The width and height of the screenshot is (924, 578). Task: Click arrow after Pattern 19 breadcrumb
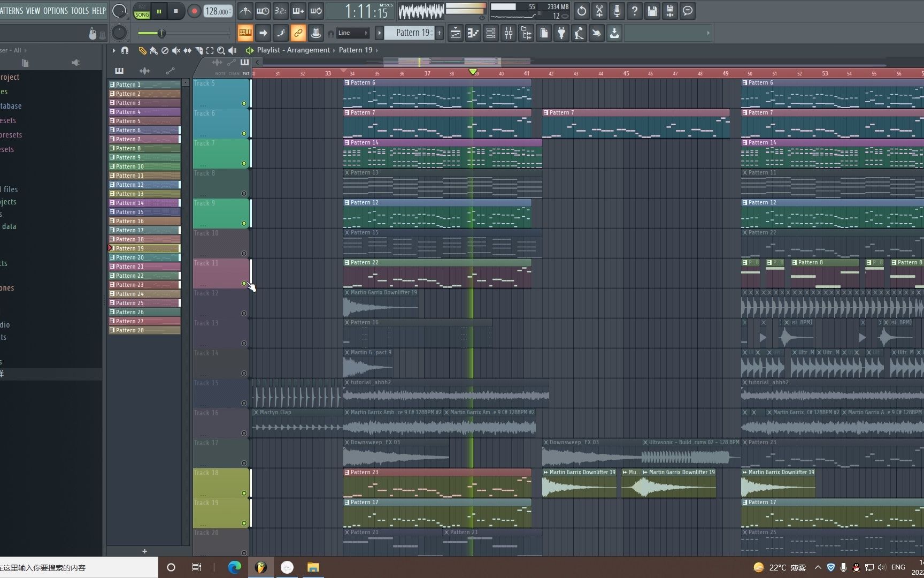(377, 50)
